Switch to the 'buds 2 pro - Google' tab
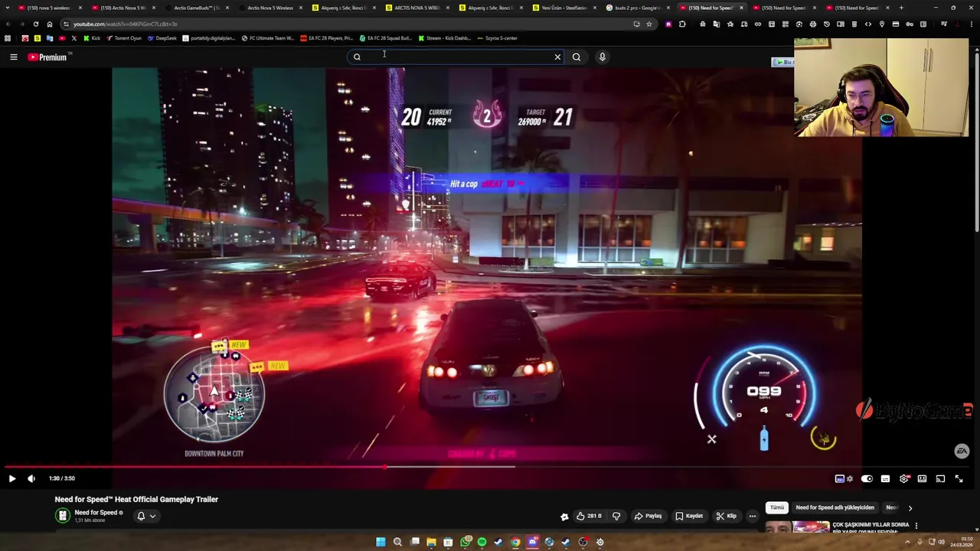 coord(637,8)
